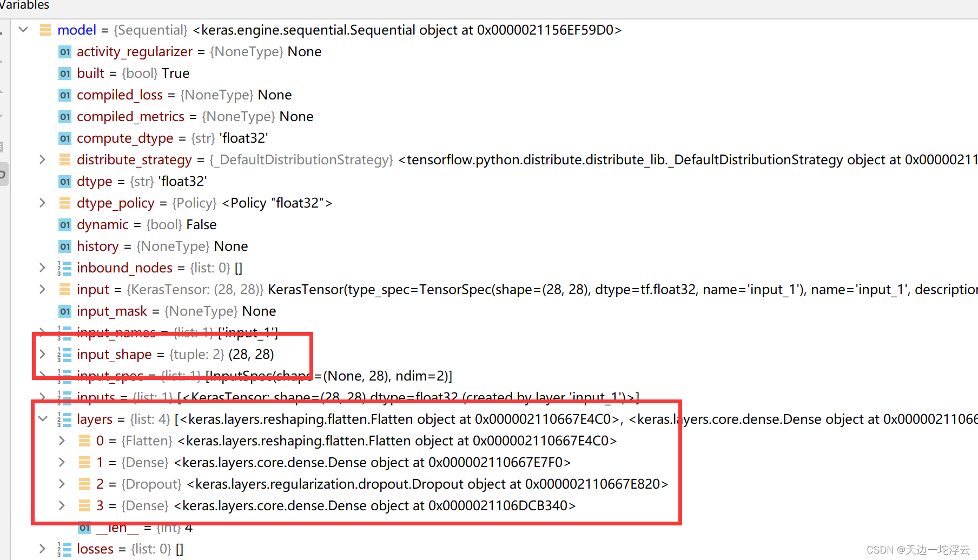
Task: Expand the Dropout layer entry
Action: click(x=62, y=484)
